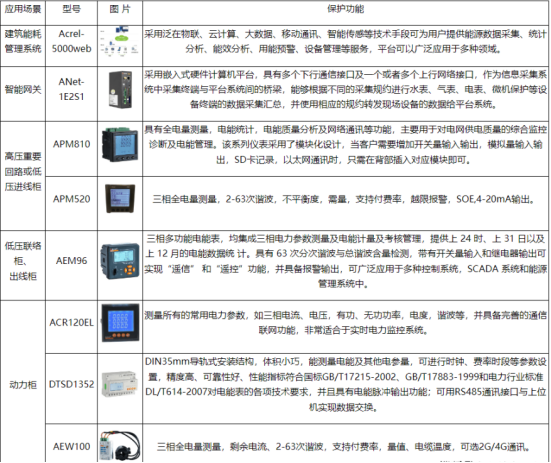Select model text ANet-1E2S1
Viewport: 551px width, 463px height.
coord(71,89)
